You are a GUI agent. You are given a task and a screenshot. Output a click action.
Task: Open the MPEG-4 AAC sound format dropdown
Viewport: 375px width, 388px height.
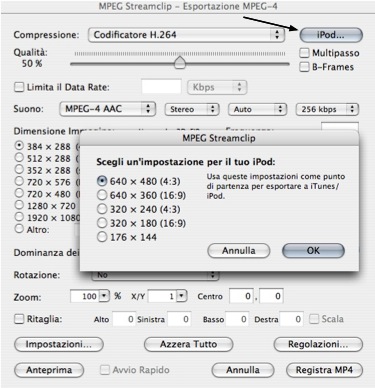107,109
